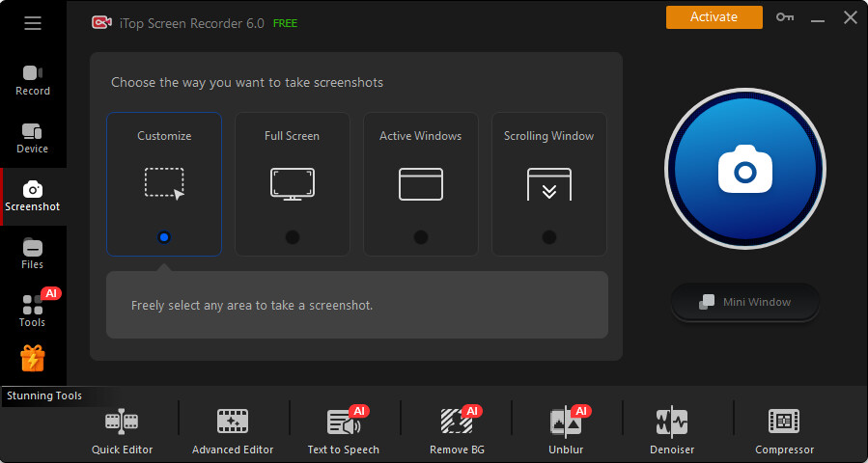Choose the Scrolling Window screenshot mode
The image size is (868, 463).
[548, 183]
